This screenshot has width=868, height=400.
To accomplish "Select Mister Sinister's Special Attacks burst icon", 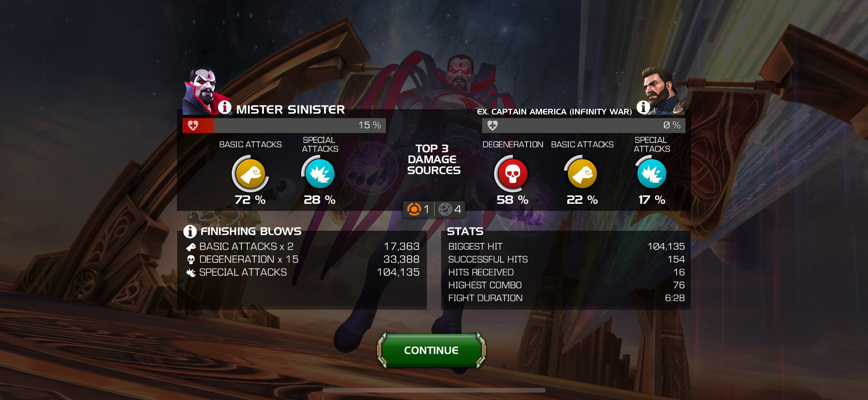I will click(x=319, y=174).
